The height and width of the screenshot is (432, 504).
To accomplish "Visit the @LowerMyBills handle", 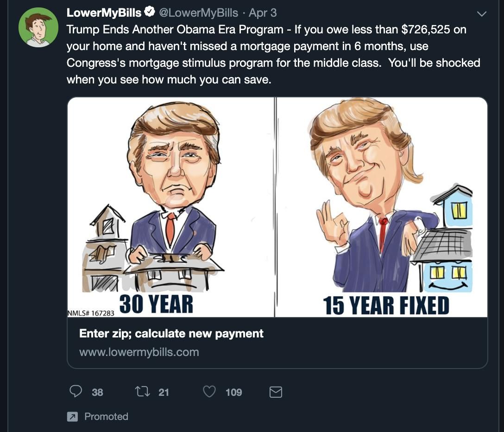I will [198, 13].
